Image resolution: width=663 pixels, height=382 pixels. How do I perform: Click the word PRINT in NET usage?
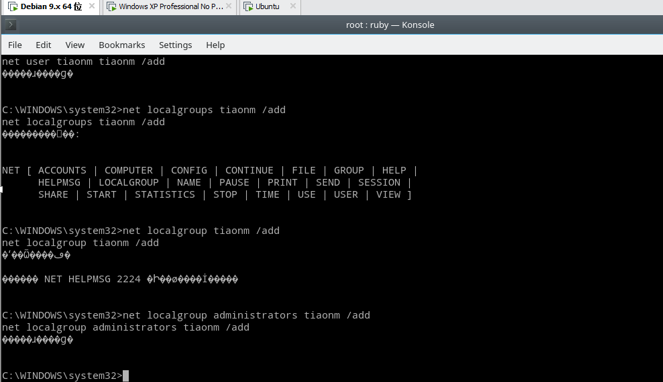[282, 183]
